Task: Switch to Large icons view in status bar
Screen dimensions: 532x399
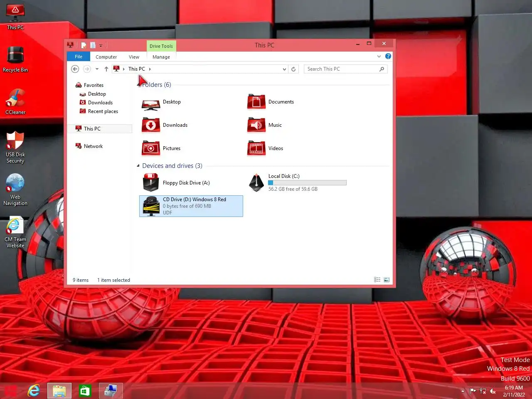Action: coord(387,280)
